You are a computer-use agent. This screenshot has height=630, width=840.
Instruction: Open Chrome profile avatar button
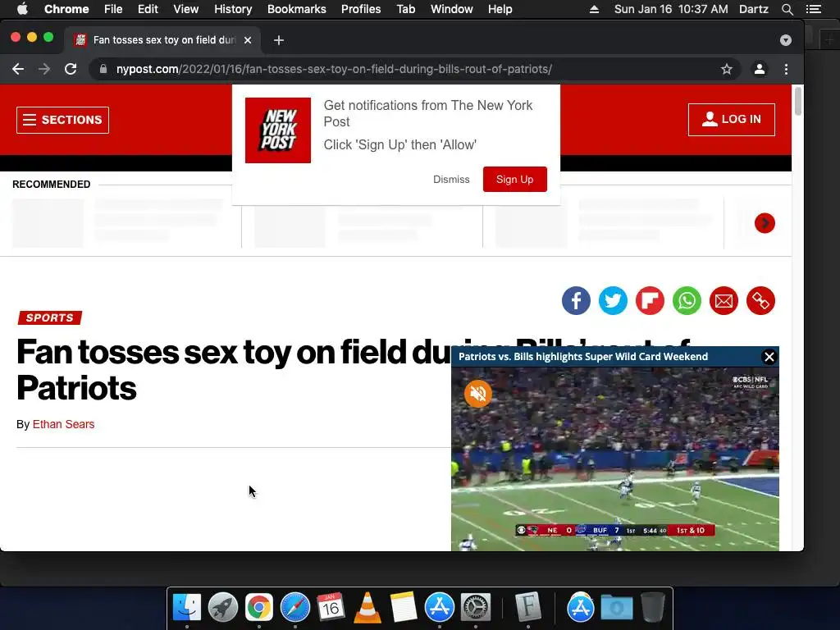click(x=760, y=69)
